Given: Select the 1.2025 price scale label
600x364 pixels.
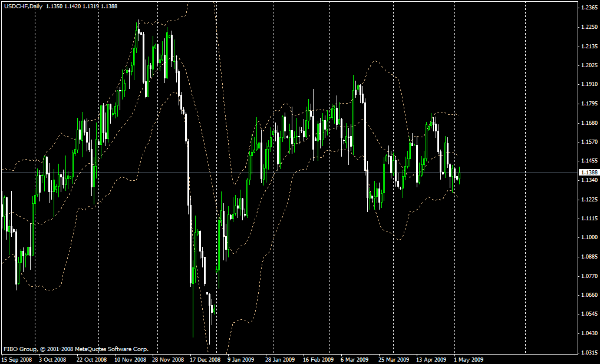Looking at the screenshot, I should (589, 65).
